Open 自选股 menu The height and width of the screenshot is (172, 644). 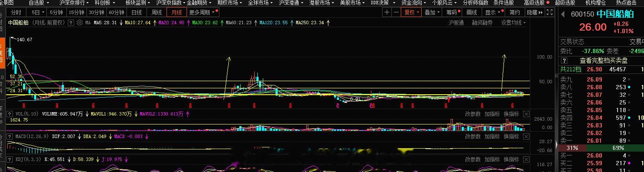click(x=39, y=3)
